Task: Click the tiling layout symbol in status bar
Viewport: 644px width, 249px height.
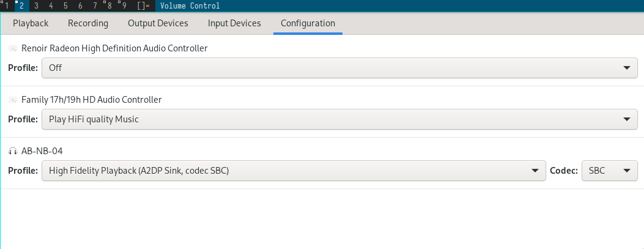Action: (x=143, y=6)
